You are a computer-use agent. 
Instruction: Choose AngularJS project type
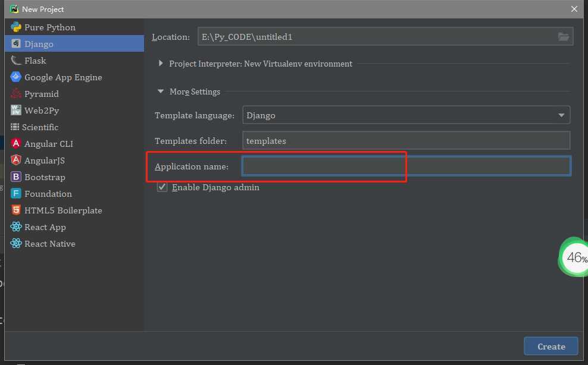pos(45,161)
